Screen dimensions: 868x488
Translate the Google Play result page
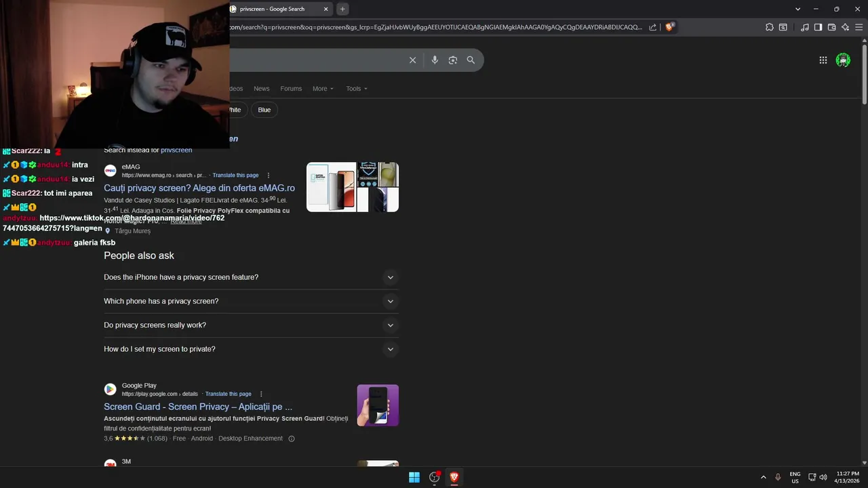pos(228,394)
